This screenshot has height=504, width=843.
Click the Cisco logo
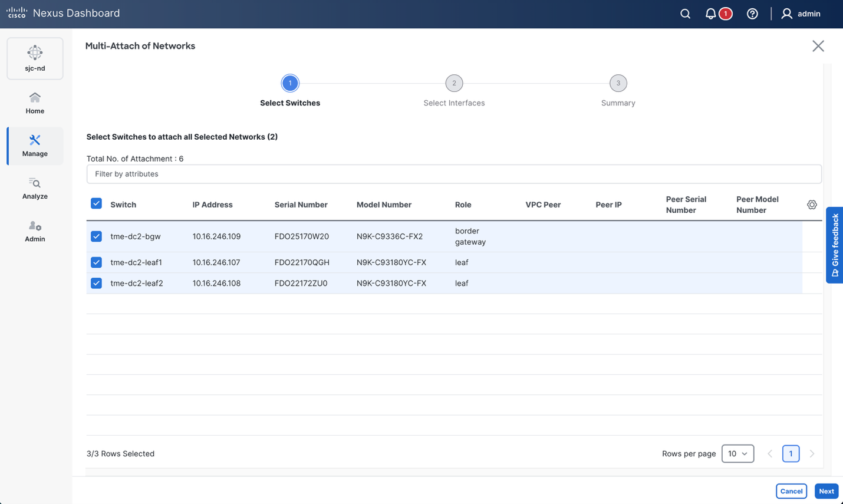click(x=17, y=13)
